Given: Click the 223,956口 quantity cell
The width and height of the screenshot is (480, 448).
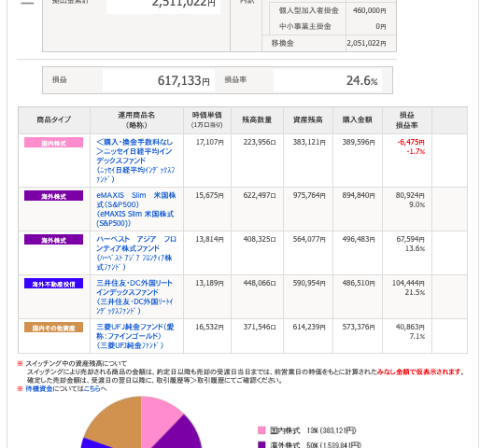Looking at the screenshot, I should pos(260,142).
